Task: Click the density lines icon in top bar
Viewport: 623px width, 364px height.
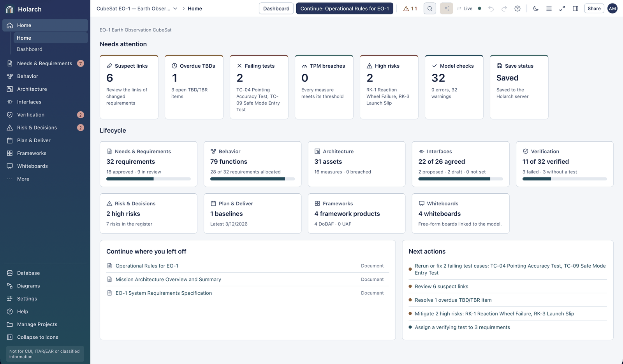Action: coord(549,9)
